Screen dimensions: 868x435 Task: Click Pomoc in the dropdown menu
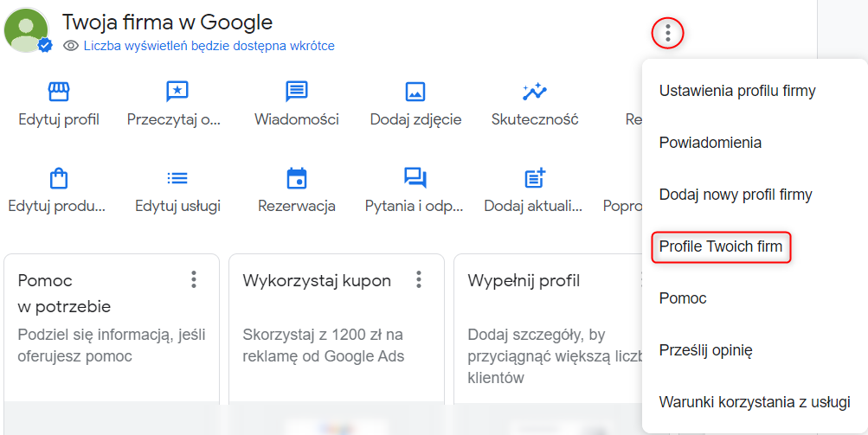683,298
